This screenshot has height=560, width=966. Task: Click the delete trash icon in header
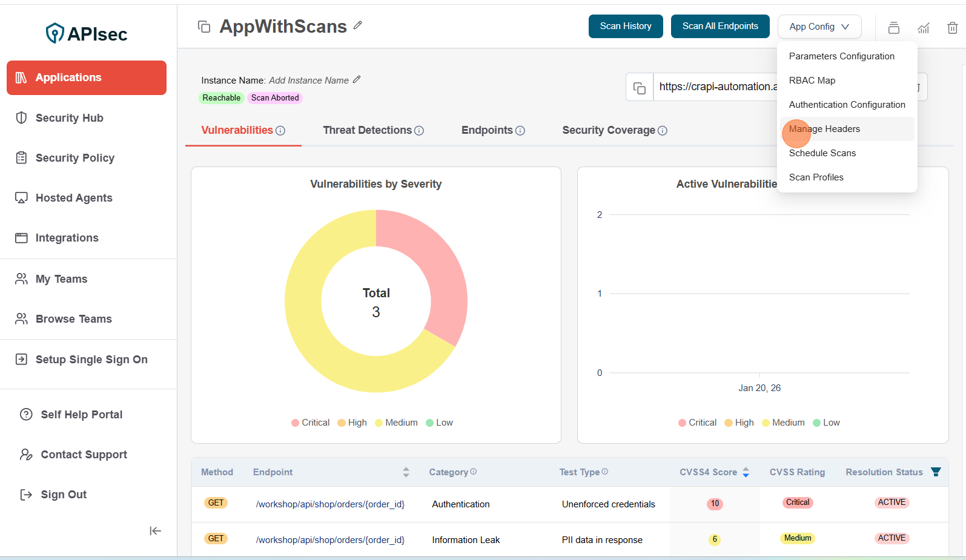pyautogui.click(x=952, y=28)
